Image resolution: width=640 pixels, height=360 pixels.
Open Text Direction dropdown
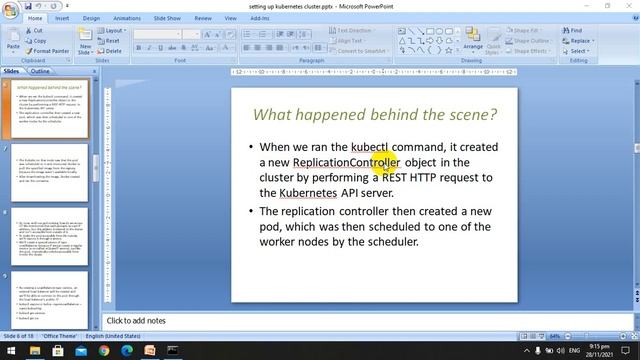(x=353, y=30)
